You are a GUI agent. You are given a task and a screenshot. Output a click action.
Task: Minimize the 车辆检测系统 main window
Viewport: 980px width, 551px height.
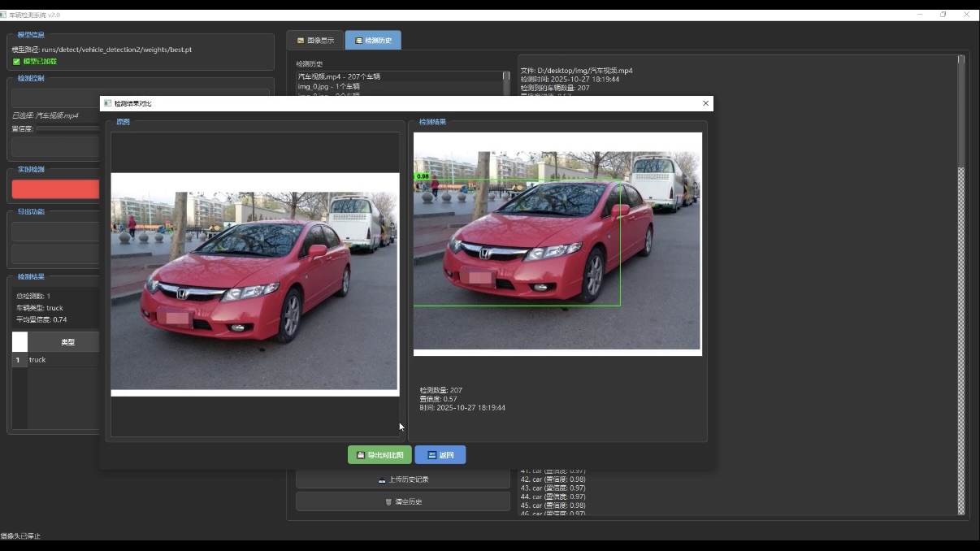point(920,15)
